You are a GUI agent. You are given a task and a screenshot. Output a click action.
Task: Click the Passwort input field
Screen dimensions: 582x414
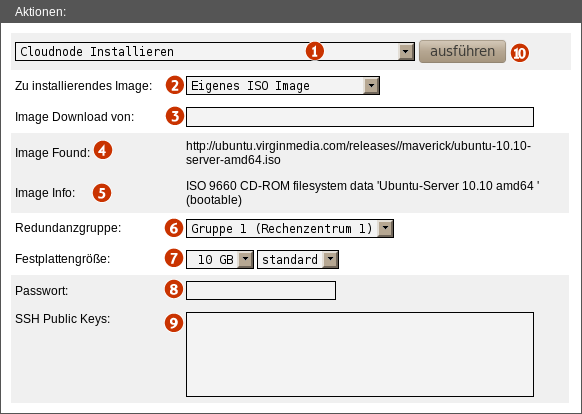(261, 290)
